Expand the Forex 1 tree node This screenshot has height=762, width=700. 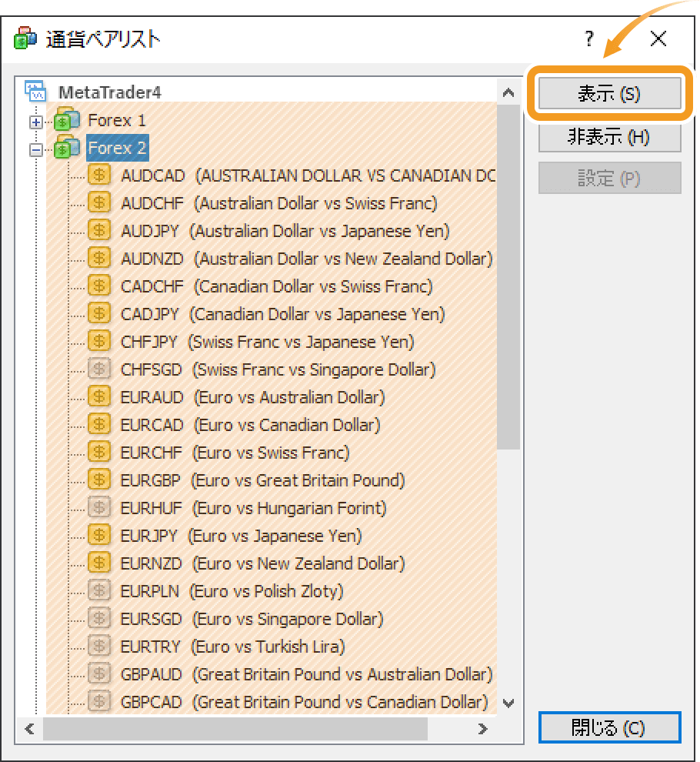point(35,122)
